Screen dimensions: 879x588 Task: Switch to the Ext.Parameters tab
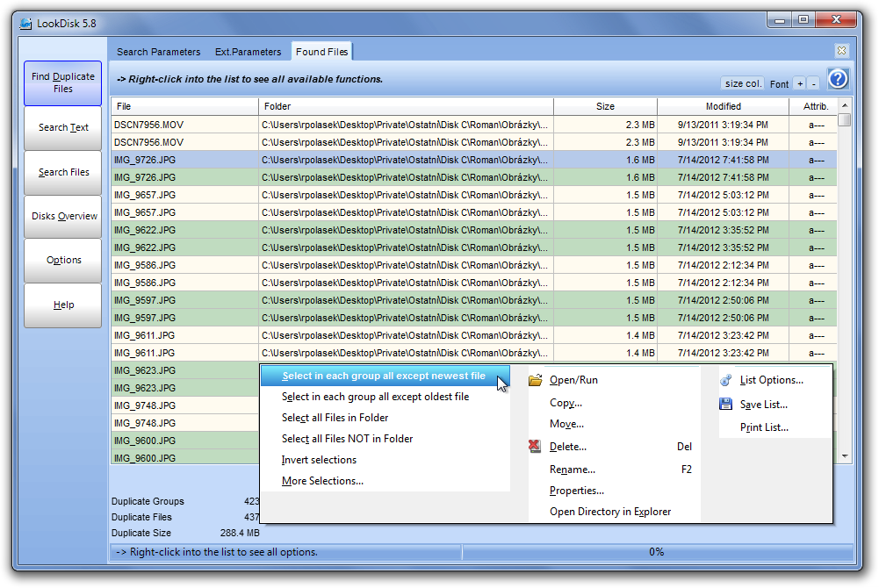point(249,52)
